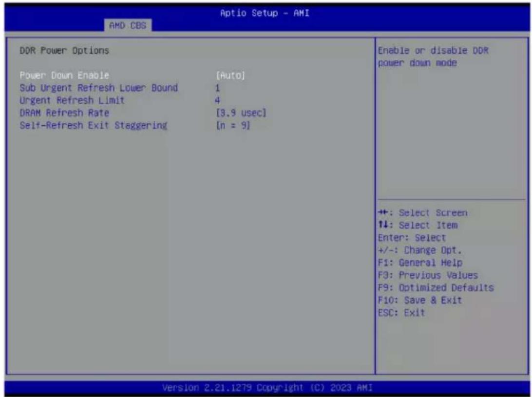Click the Version 2.21.1279 copyright footer

coord(267,387)
